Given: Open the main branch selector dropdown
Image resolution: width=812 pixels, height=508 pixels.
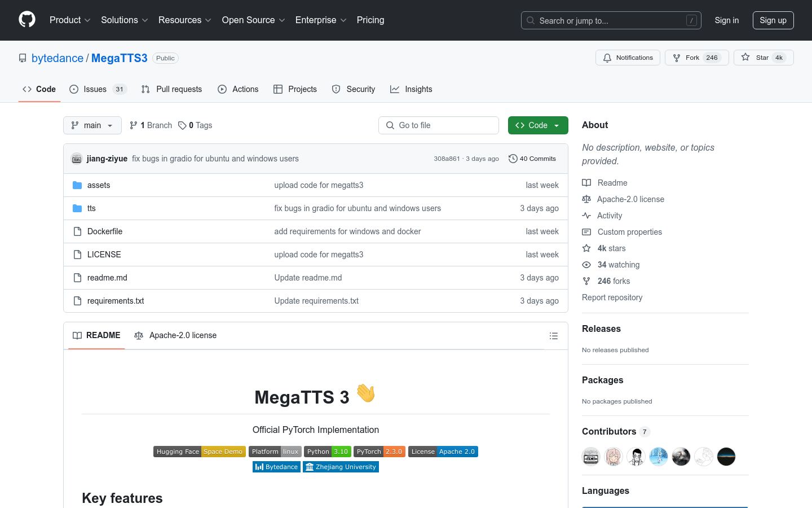Looking at the screenshot, I should point(92,125).
